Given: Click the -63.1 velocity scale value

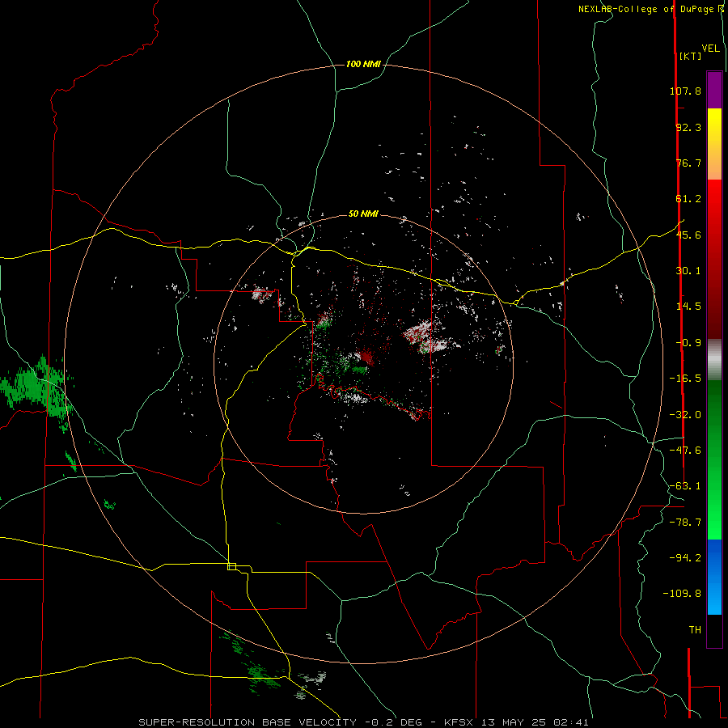Looking at the screenshot, I should click(685, 486).
